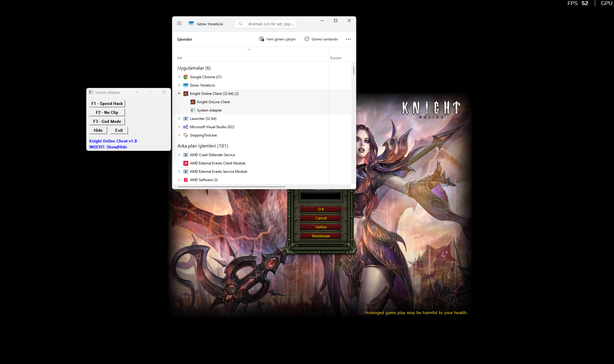Viewport: 614px width, 364px height.
Task: Sort processes by the Ad column header
Action: point(179,58)
